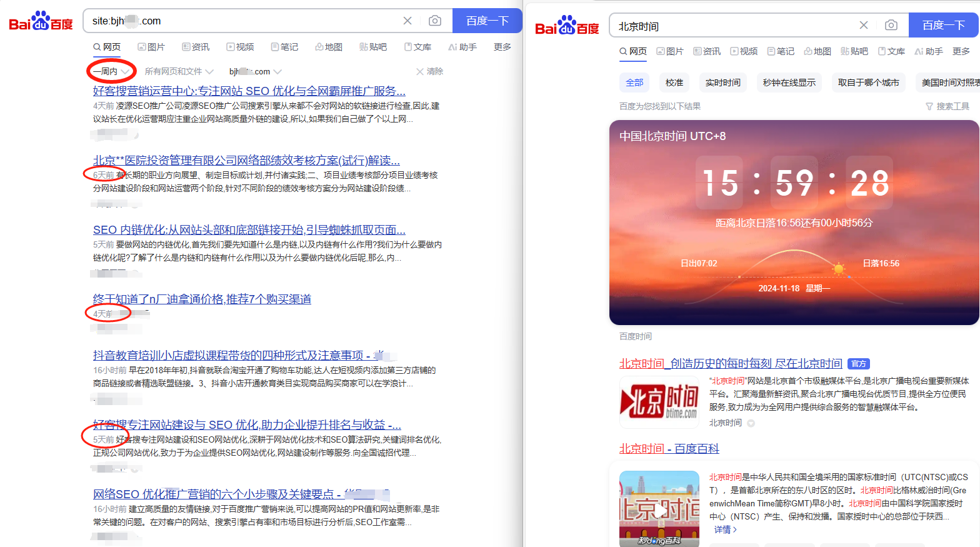Select 美国时间对照表 filter chip
This screenshot has height=547, width=980.
coord(947,83)
